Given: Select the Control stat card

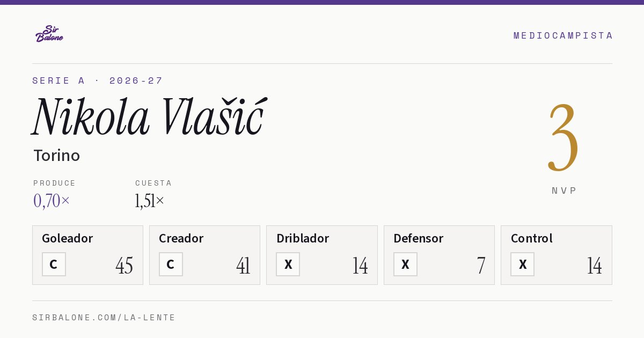Looking at the screenshot, I should 557,255.
